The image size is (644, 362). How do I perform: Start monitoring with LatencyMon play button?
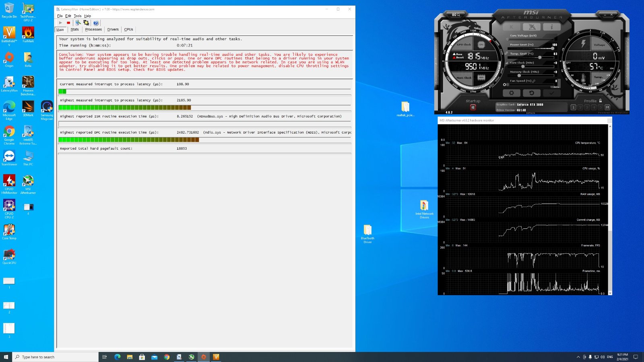[x=61, y=23]
